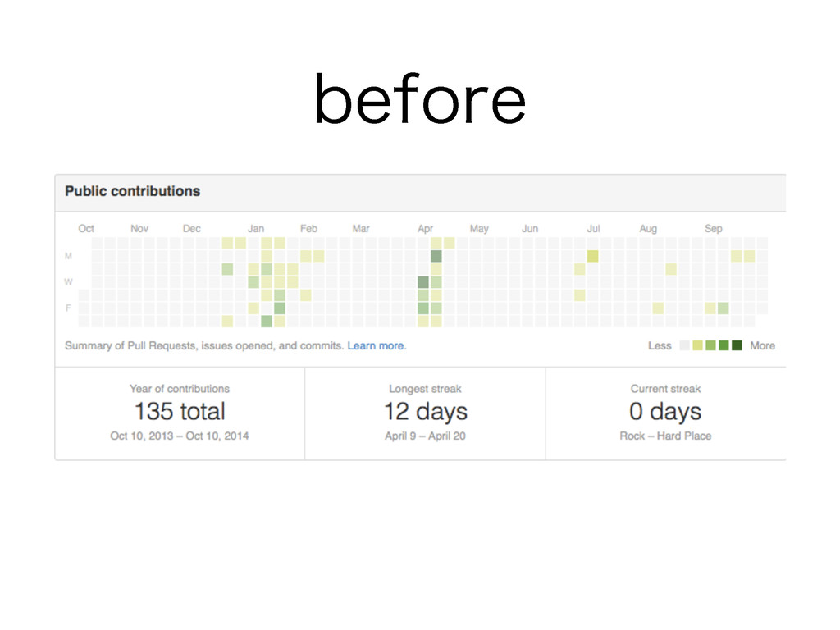
Task: Click the Jan month label
Action: tap(256, 228)
